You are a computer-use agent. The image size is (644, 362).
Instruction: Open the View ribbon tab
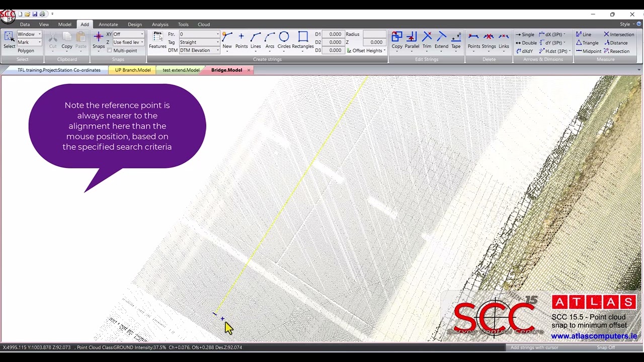pos(44,24)
